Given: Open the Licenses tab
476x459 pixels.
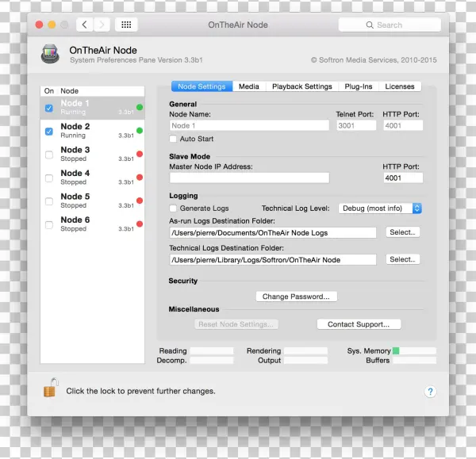Looking at the screenshot, I should coord(400,86).
